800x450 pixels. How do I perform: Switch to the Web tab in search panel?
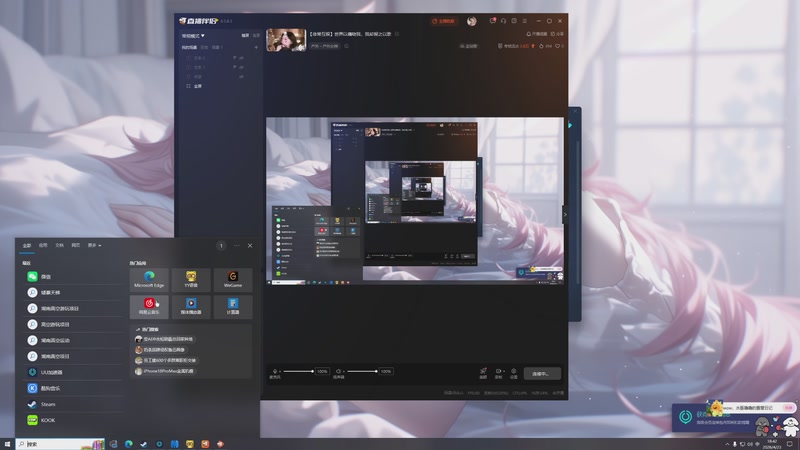76,245
